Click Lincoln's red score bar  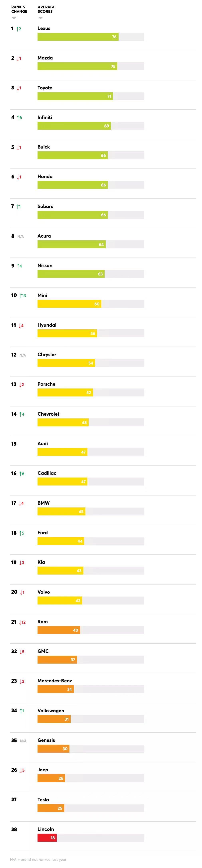(47, 838)
